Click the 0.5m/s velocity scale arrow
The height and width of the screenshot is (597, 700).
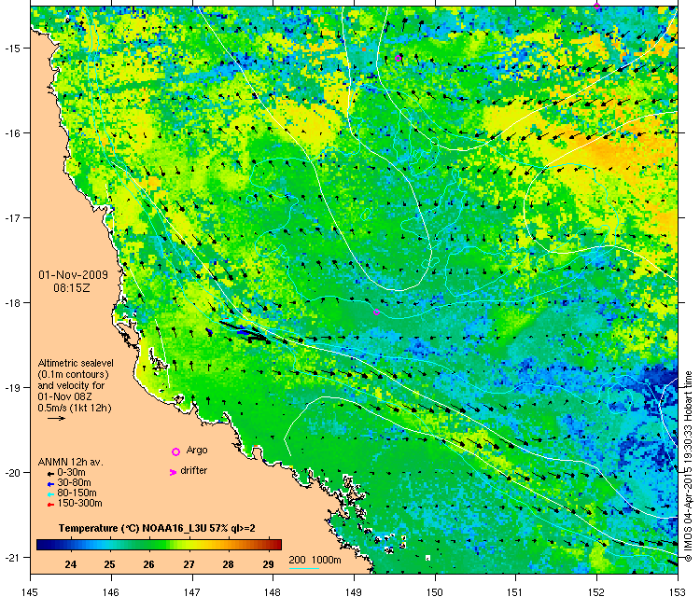point(56,419)
